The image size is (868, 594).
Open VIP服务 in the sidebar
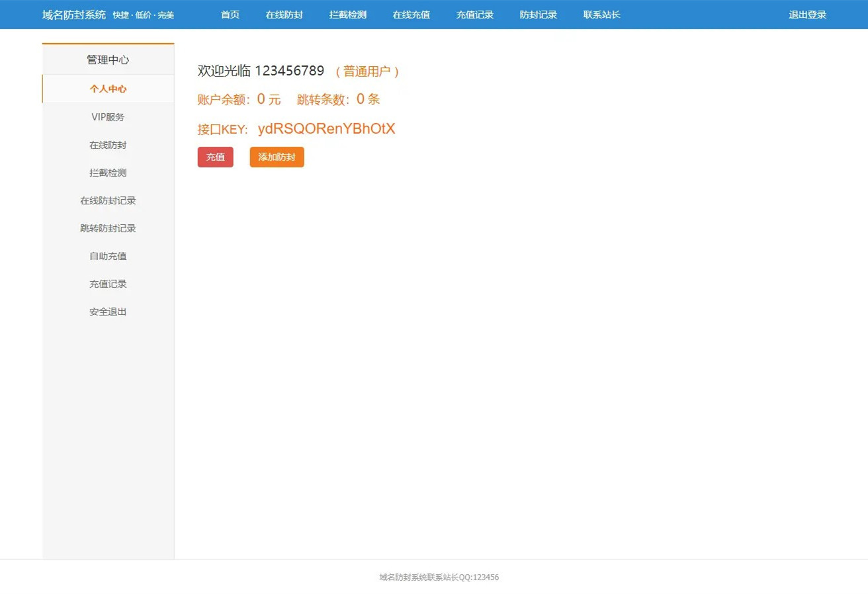coord(108,117)
